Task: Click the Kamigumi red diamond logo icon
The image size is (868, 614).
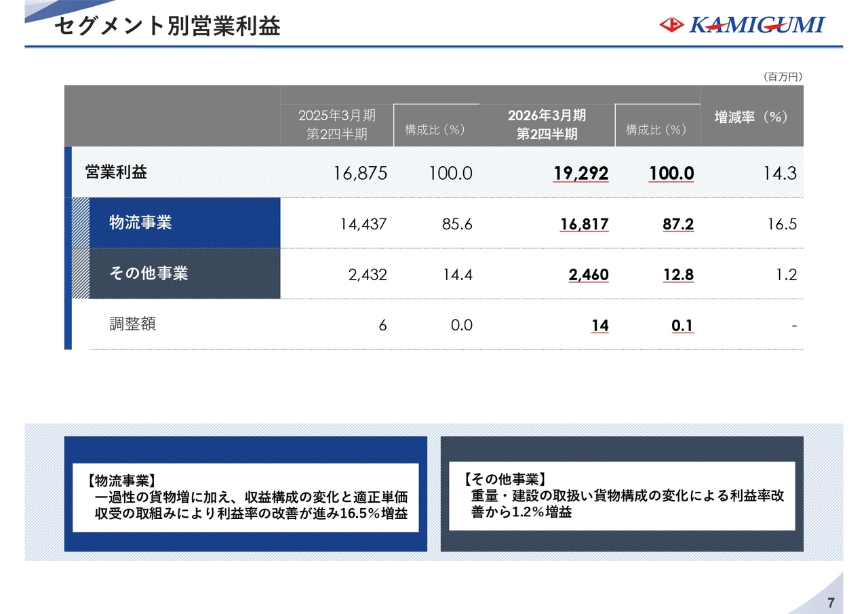Action: [x=671, y=25]
